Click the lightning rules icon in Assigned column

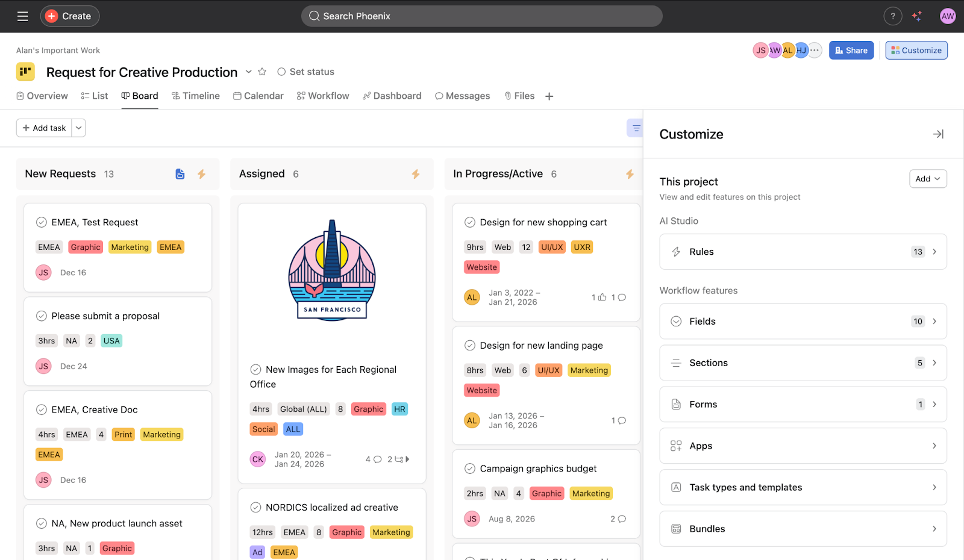point(416,174)
